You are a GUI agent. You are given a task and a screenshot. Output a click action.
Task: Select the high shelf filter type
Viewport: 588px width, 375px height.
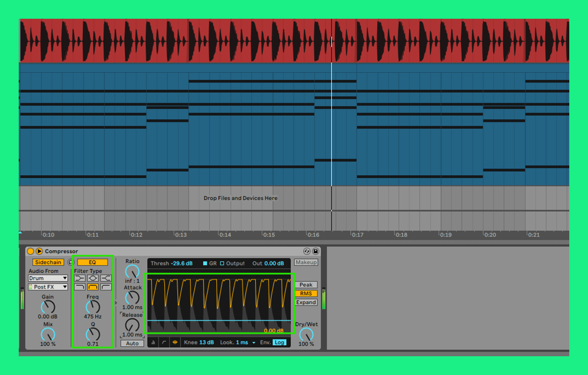106,278
